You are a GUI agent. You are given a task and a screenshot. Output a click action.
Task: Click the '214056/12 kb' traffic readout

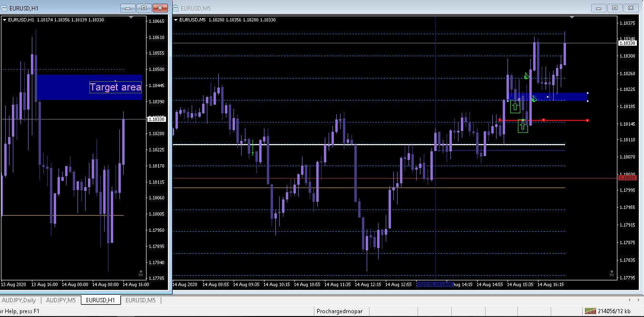pyautogui.click(x=615, y=311)
